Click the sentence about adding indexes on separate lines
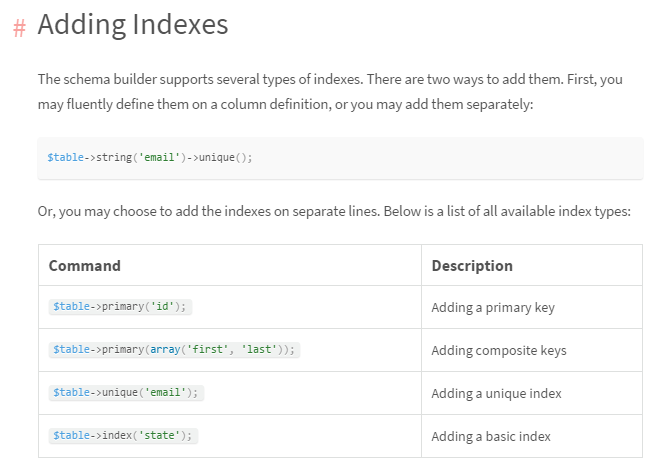Screen dimensions: 662x469 (x=334, y=212)
